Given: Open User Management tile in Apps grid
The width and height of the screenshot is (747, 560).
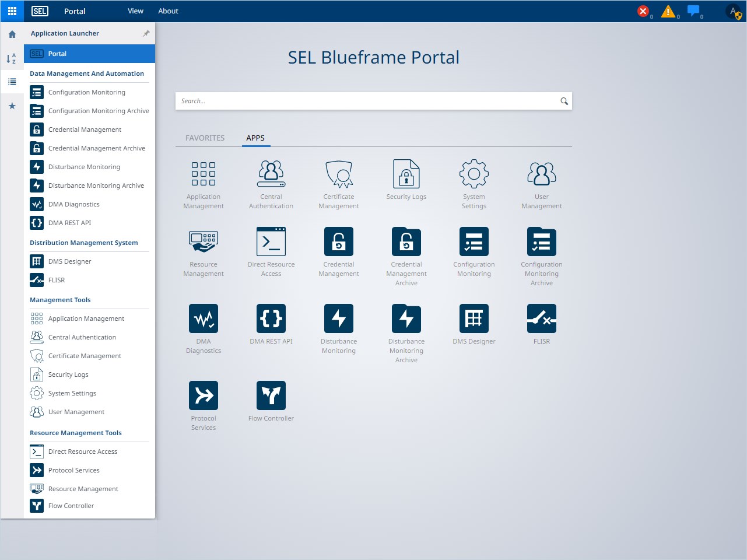Looking at the screenshot, I should pyautogui.click(x=542, y=184).
